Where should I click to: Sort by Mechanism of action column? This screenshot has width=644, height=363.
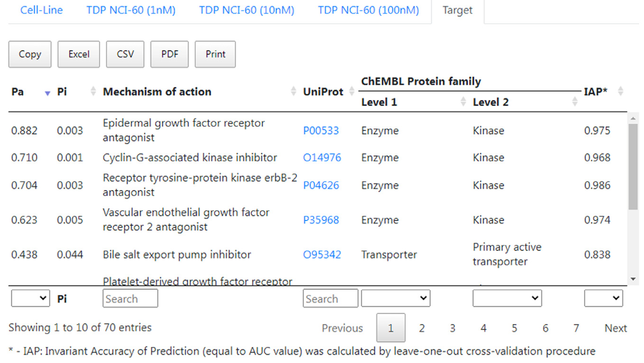coord(294,91)
